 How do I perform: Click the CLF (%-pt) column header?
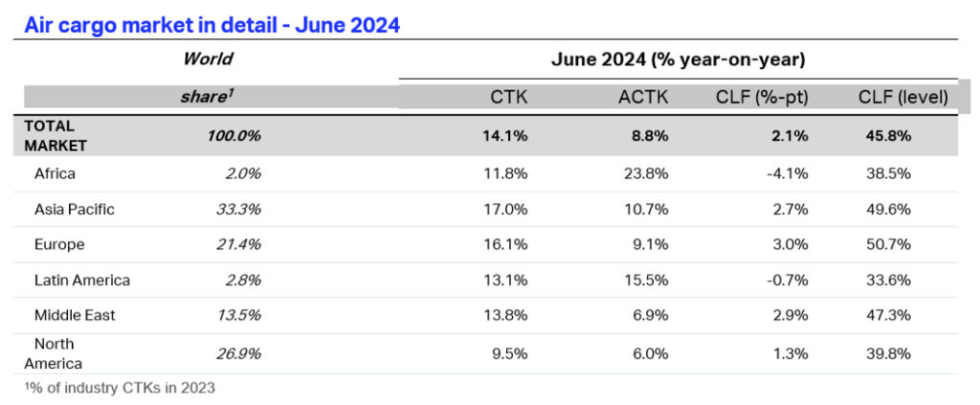tap(763, 96)
